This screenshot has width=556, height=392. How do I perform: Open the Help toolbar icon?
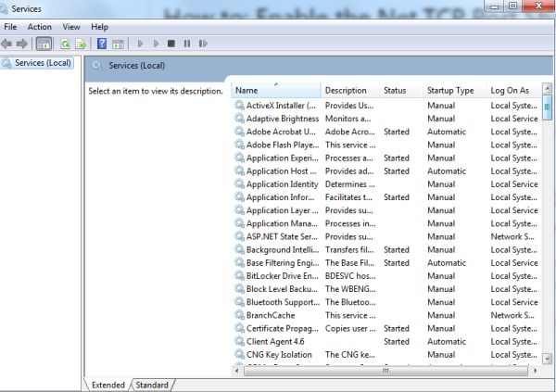(102, 44)
